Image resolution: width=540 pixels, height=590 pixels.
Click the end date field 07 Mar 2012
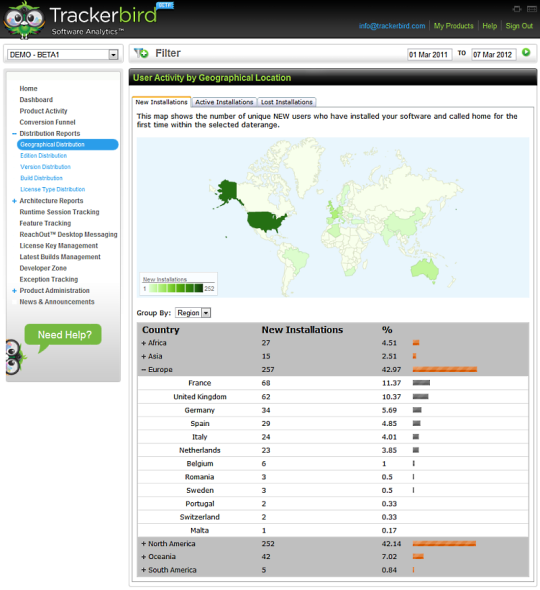(x=494, y=55)
